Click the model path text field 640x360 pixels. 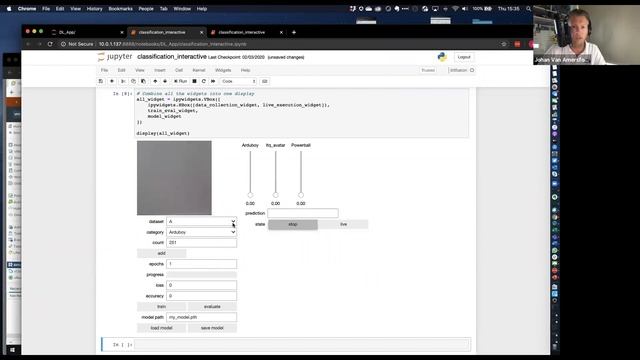(201, 317)
